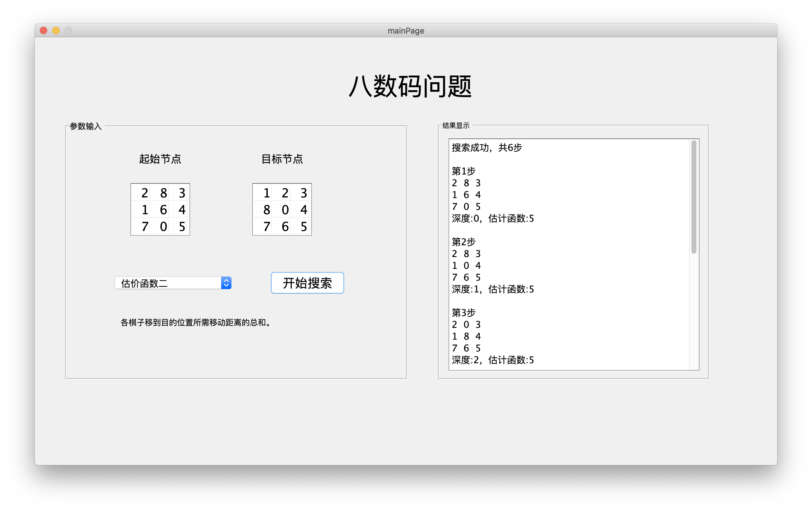Click goal grid cell containing 1
Image resolution: width=812 pixels, height=511 pixels.
(x=267, y=193)
